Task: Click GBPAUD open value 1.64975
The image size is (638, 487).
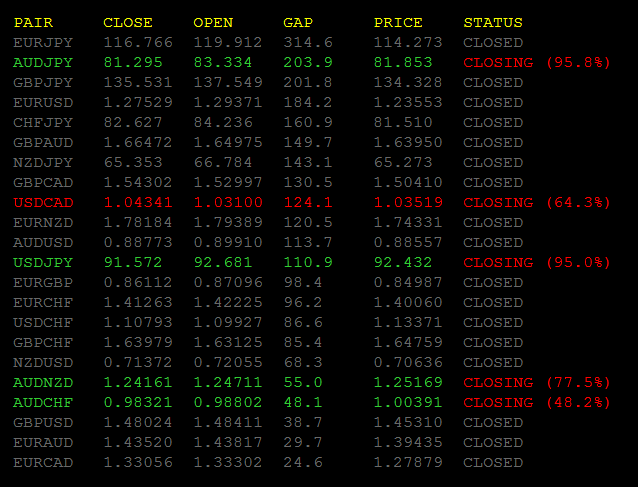Action: 228,142
